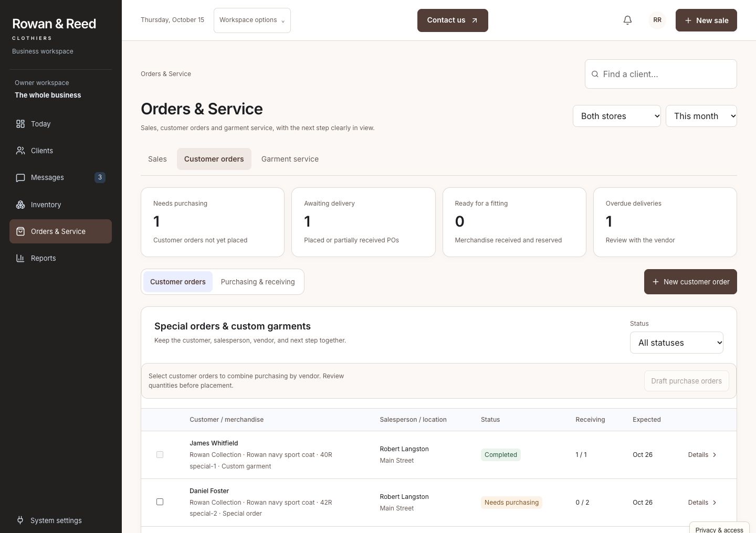
Task: Open the Privacy & access button
Action: [x=719, y=529]
